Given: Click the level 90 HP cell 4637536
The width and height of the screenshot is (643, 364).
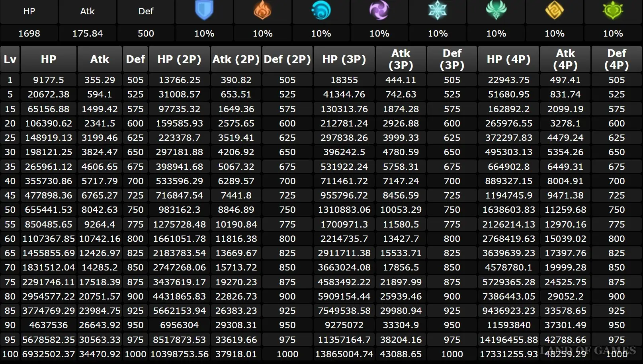Looking at the screenshot, I should click(48, 325).
